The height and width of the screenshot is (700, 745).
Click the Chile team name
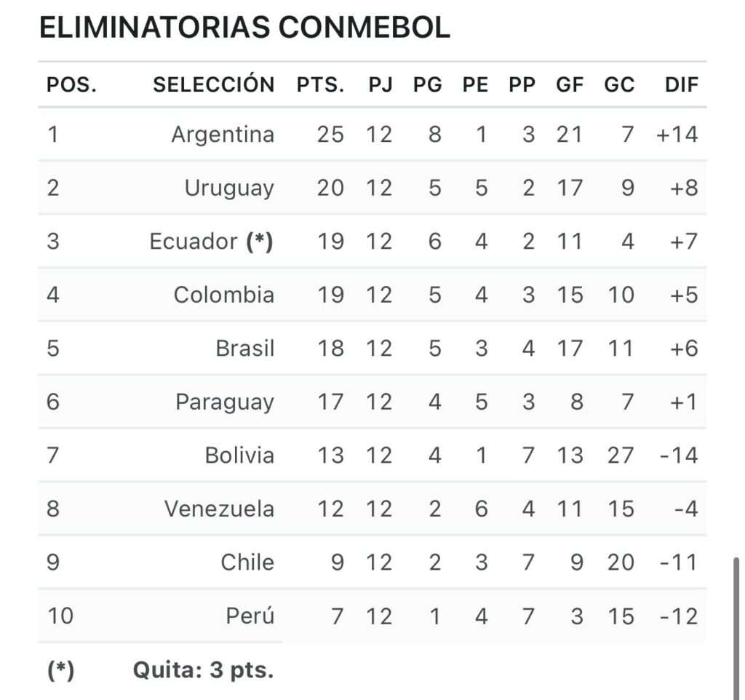[247, 562]
